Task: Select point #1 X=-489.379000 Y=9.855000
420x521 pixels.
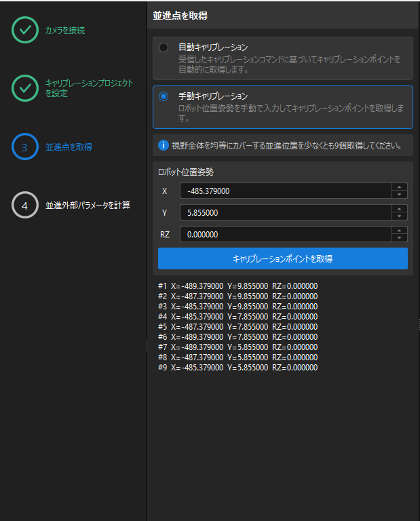Action: click(238, 286)
